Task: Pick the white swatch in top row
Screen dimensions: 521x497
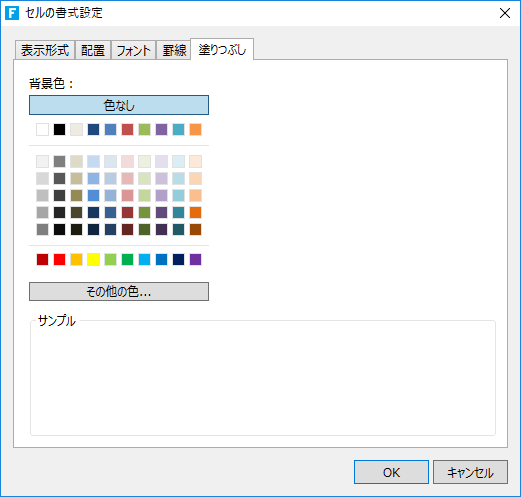Action: coord(42,129)
